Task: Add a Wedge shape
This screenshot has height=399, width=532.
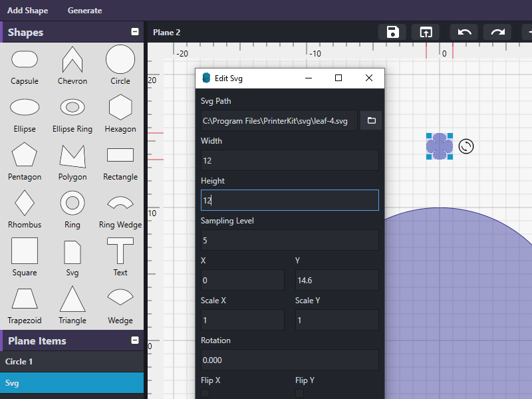Action: point(120,305)
